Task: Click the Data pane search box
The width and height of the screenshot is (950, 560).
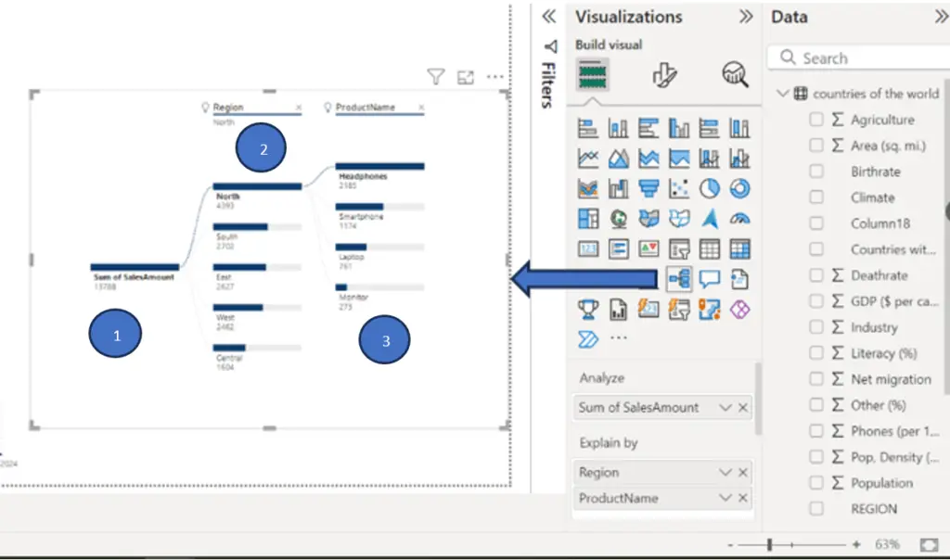Action: pos(858,58)
